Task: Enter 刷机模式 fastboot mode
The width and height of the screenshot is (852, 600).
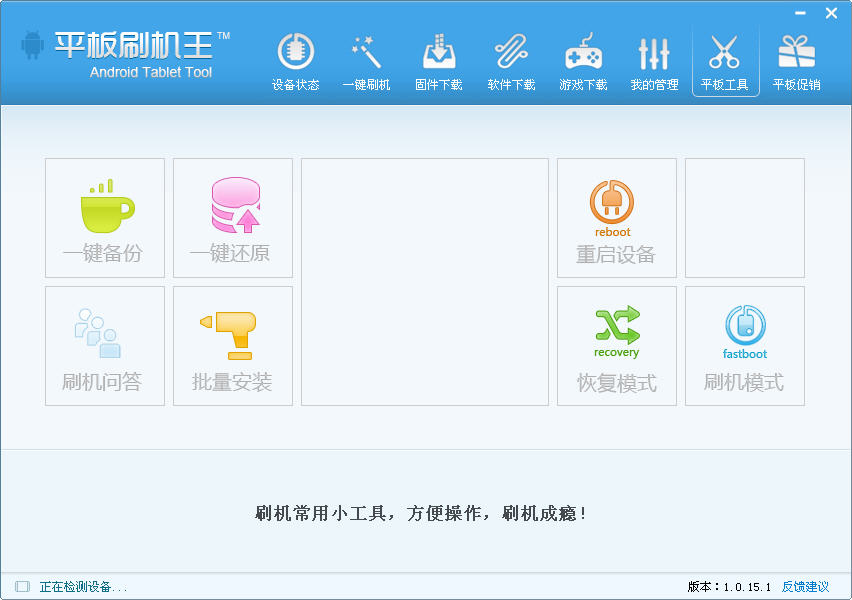Action: 745,346
